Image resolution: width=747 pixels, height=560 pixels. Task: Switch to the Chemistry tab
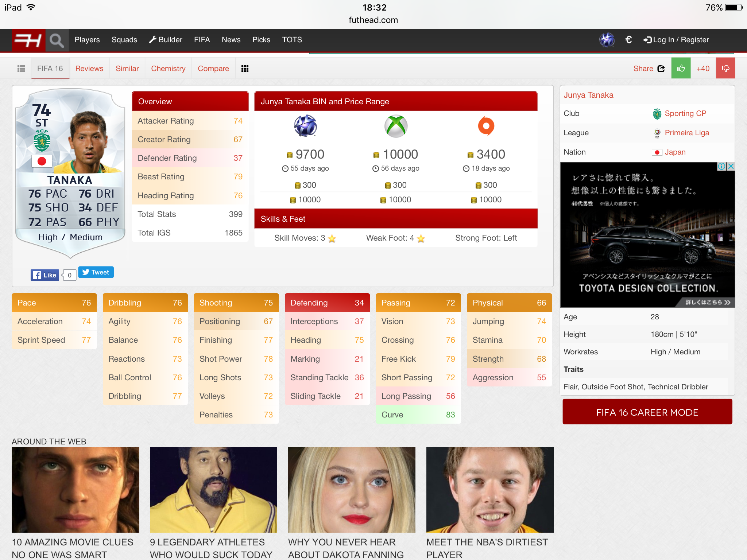coord(168,69)
